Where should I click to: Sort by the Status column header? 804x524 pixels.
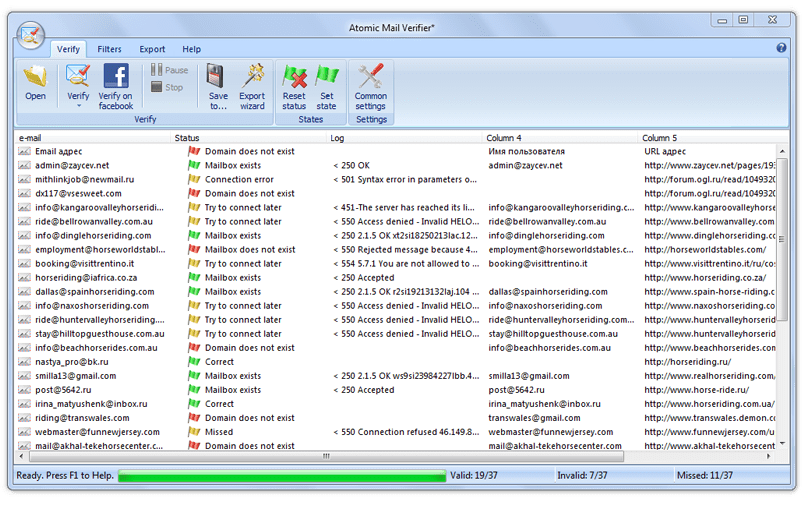click(x=249, y=138)
